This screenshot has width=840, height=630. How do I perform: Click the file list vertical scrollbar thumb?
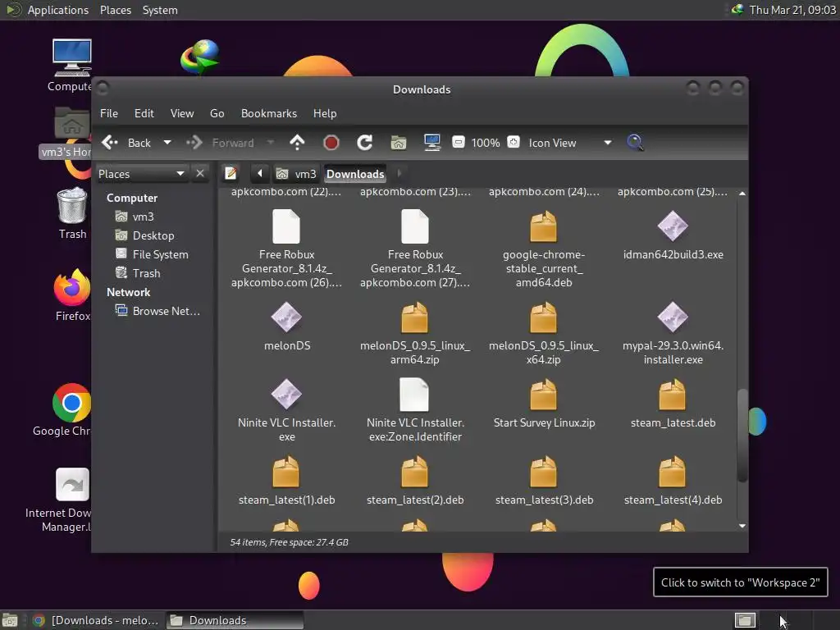[x=742, y=436]
